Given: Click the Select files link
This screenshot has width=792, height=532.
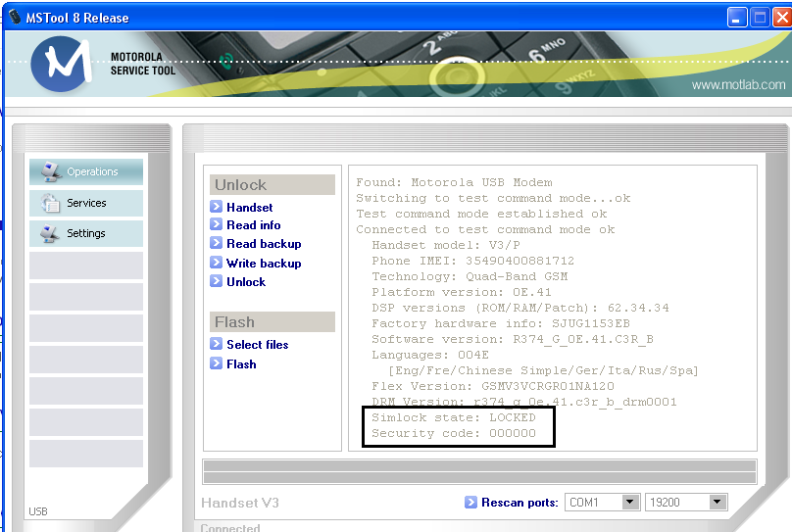Looking at the screenshot, I should click(x=258, y=345).
